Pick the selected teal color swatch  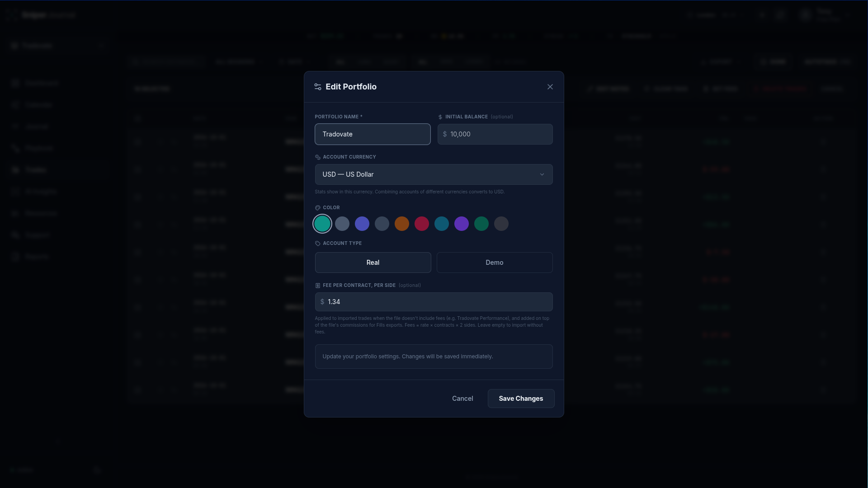click(x=322, y=224)
